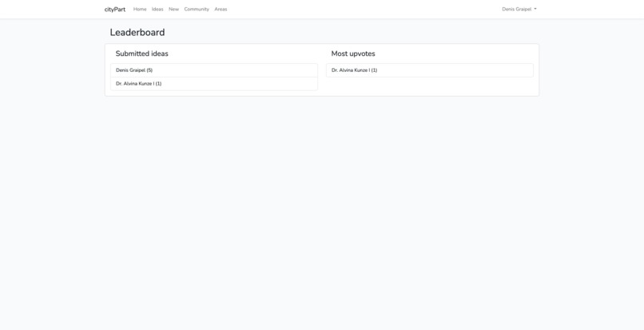Open the cityPart brand link
This screenshot has height=330, width=644.
tap(114, 9)
